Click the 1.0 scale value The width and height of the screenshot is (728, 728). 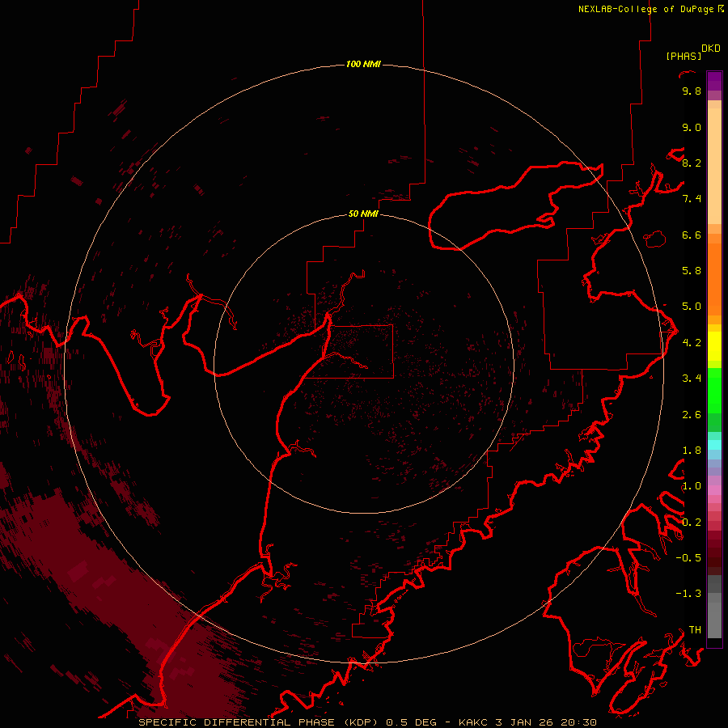[692, 486]
